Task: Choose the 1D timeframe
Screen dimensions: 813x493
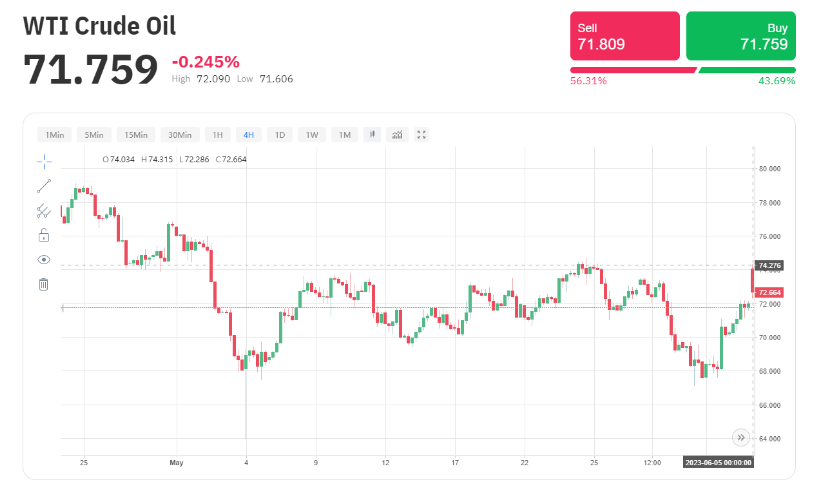Action: 280,134
